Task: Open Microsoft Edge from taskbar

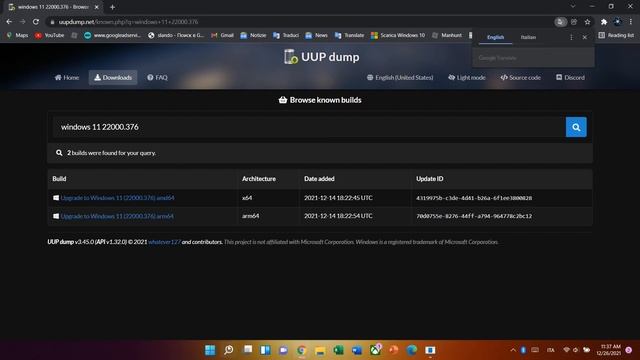Action: 412,350
